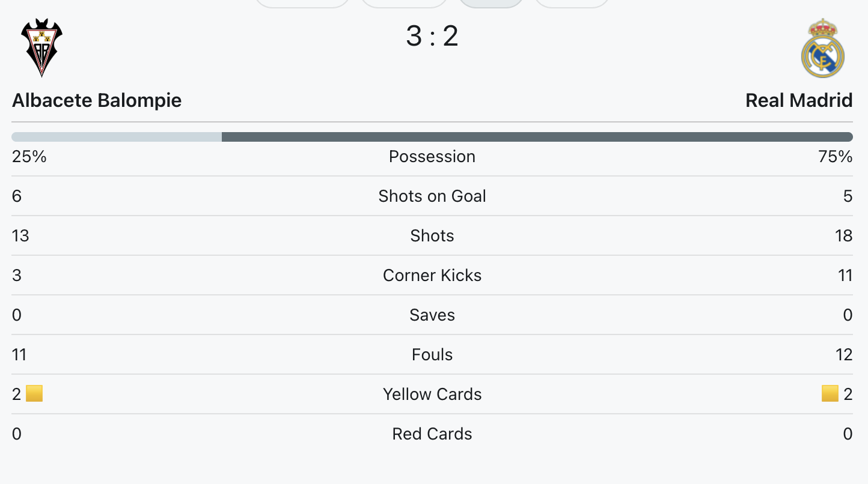Click the Shots on Goal label
This screenshot has width=868, height=484.
(432, 196)
